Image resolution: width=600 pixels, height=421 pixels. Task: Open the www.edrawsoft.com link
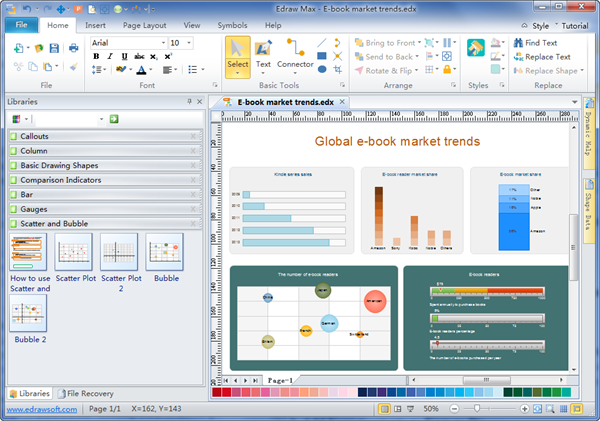pos(42,409)
